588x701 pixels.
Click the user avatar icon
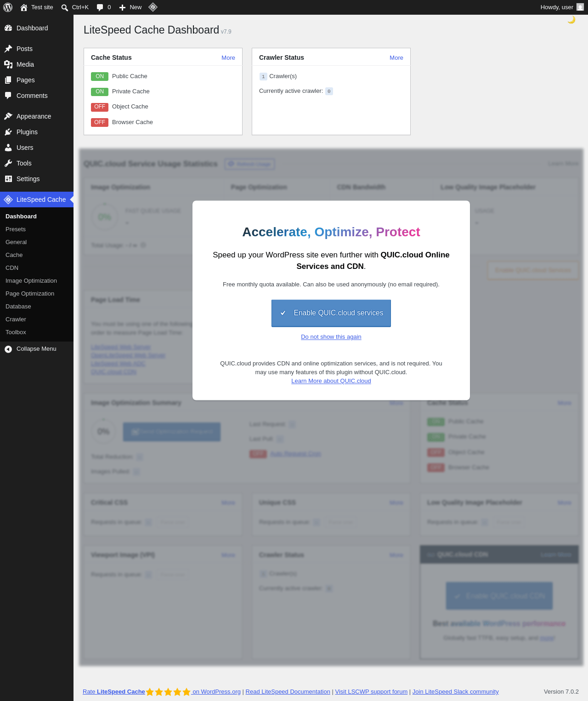(580, 7)
